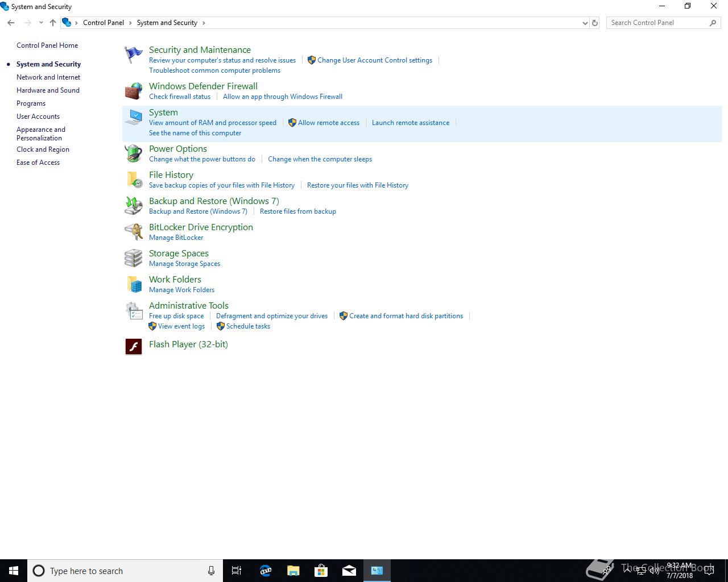Open the Flash Player icon
Viewport: 728px width, 582px height.
[134, 346]
